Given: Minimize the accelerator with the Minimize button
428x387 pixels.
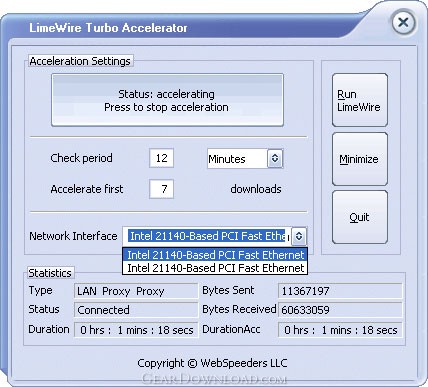Looking at the screenshot, I should tap(360, 159).
